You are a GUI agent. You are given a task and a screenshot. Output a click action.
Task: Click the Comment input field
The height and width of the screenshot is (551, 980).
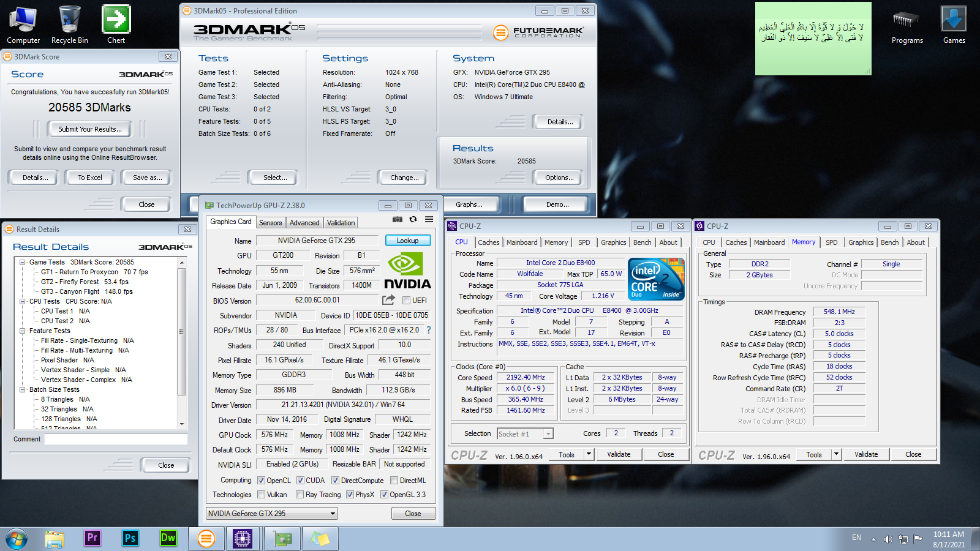coord(116,439)
